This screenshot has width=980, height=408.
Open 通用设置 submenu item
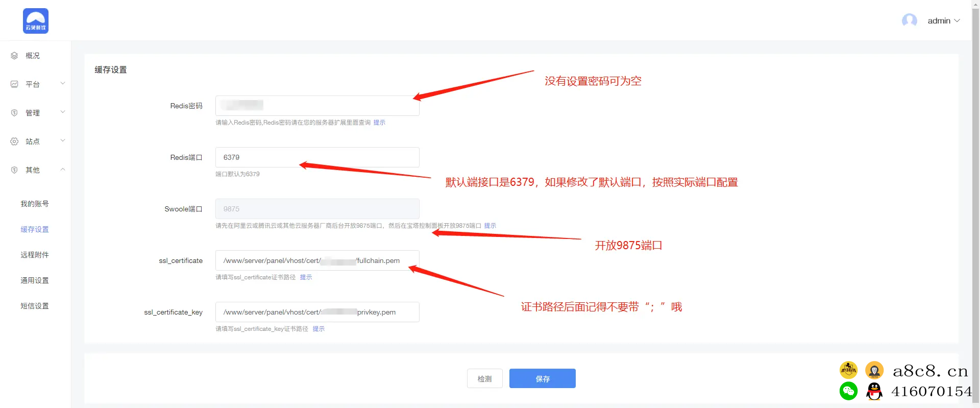[x=35, y=280]
